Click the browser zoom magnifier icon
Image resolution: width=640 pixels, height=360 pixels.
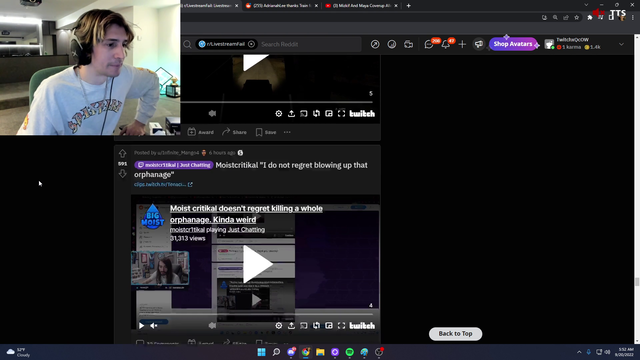(x=555, y=18)
